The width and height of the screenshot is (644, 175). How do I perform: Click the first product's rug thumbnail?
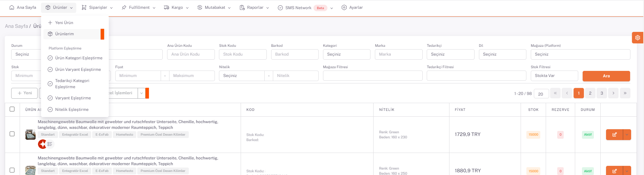[31, 135]
